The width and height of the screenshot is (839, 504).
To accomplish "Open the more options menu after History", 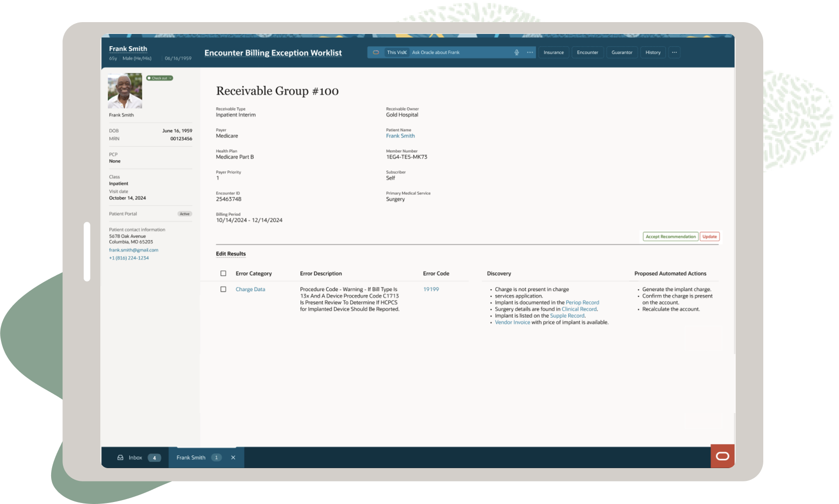I will [x=674, y=53].
